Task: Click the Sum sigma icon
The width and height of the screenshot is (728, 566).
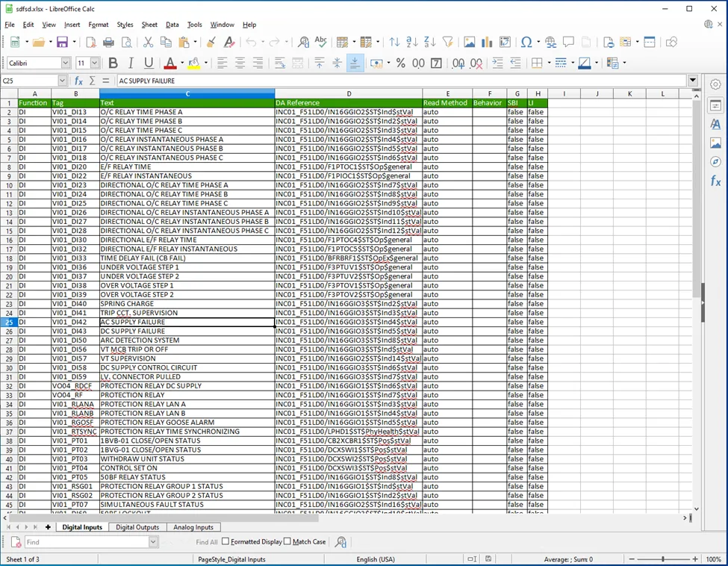Action: point(93,81)
